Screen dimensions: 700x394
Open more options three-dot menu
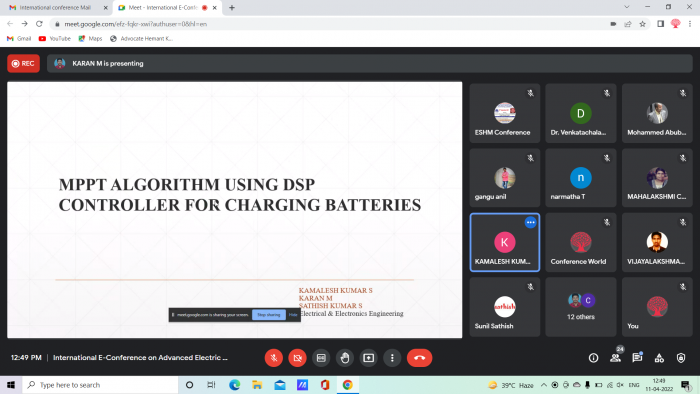pos(392,358)
